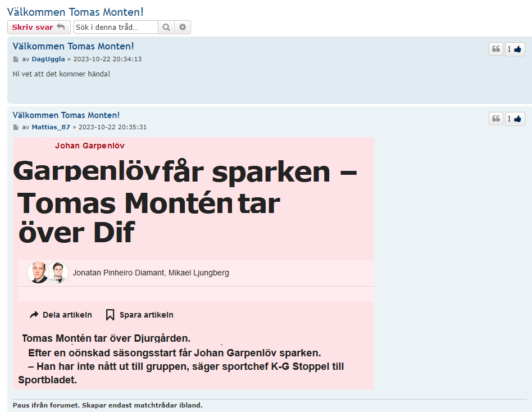Click the Skriv svar reply button
532x412 pixels.
point(39,27)
